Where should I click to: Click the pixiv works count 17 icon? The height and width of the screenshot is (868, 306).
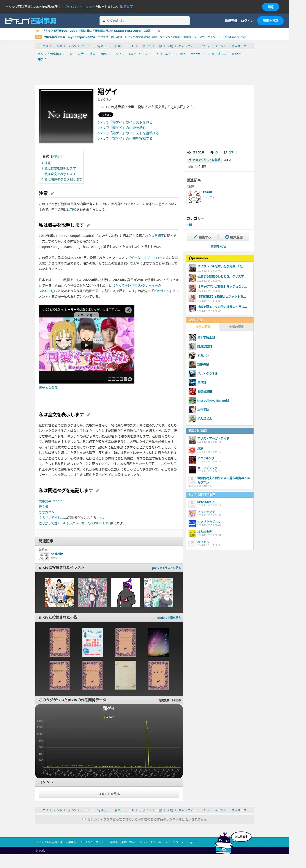pos(226,152)
